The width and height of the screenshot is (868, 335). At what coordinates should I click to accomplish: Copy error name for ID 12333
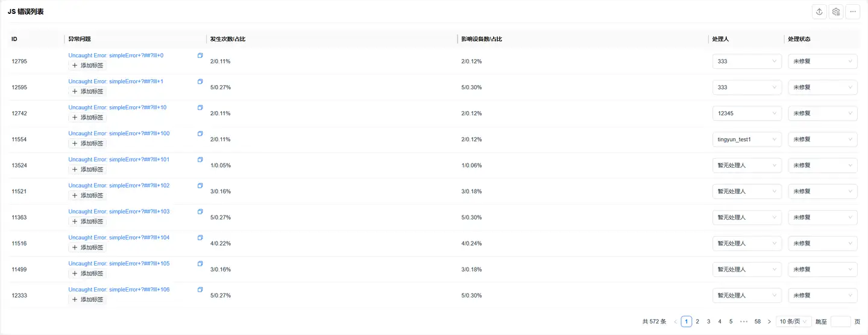(x=200, y=290)
